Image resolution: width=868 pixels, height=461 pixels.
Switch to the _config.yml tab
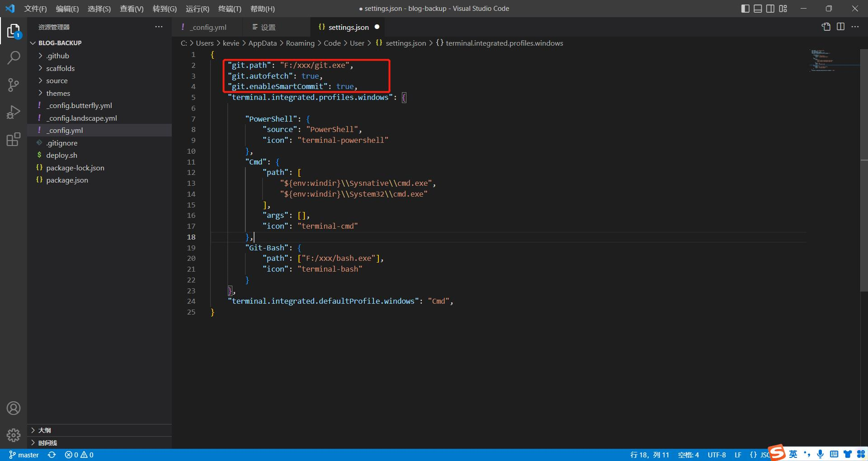208,27
